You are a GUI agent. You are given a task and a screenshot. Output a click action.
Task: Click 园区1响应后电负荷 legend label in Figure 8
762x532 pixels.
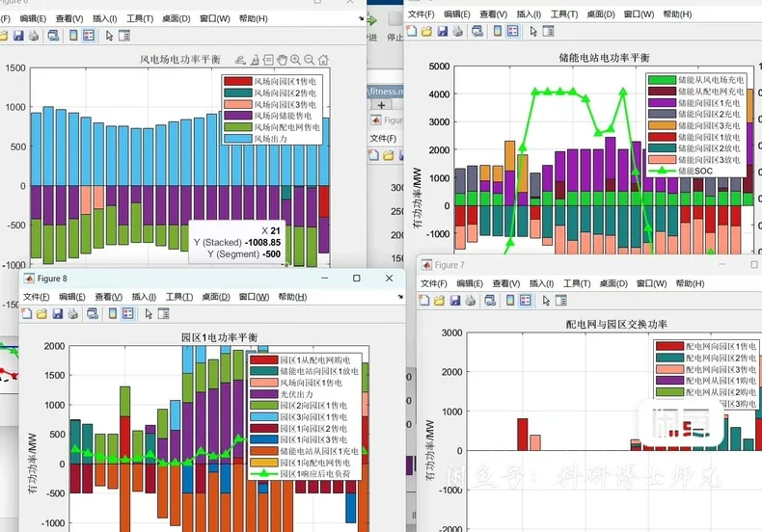tap(314, 474)
